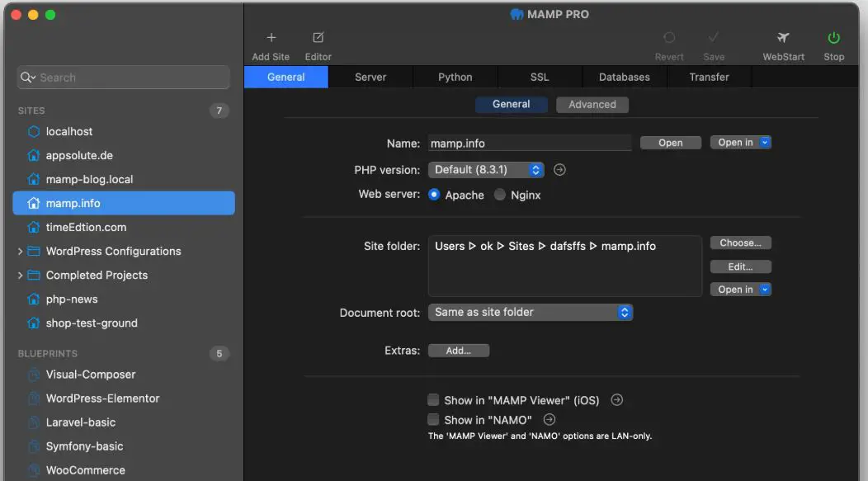Switch to the Databases tab
Viewport: 868px width, 481px height.
[x=624, y=77]
